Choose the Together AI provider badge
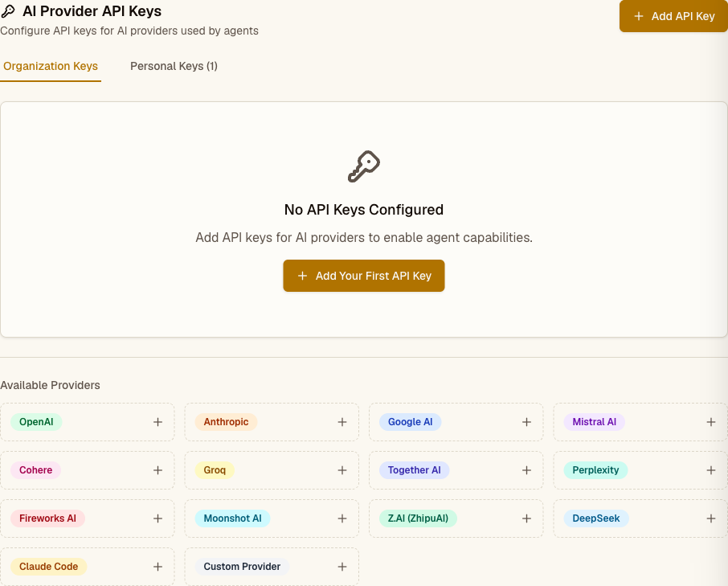This screenshot has height=586, width=728. [x=414, y=470]
